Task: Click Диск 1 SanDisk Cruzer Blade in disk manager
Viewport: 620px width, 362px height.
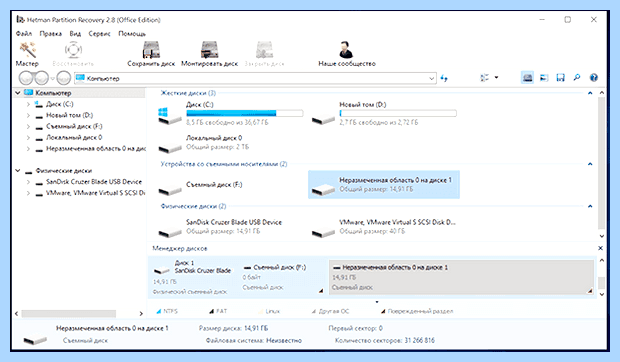Action: pos(193,277)
